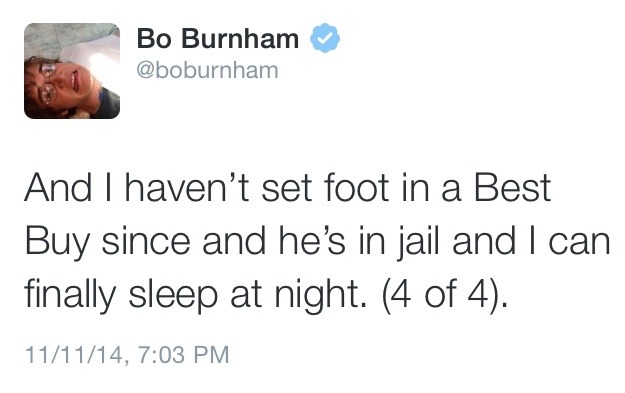The height and width of the screenshot is (393, 625).
Task: Visit the @boburnham handle link
Action: pos(207,70)
